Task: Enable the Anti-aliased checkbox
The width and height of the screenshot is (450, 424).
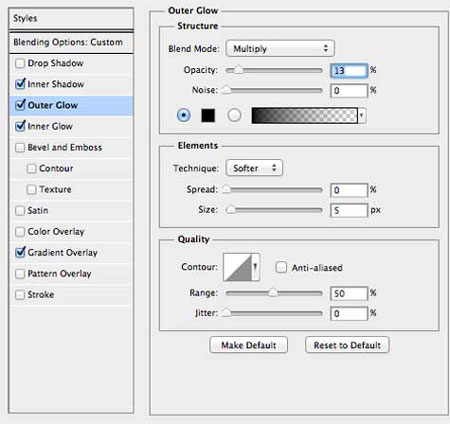Action: (281, 267)
